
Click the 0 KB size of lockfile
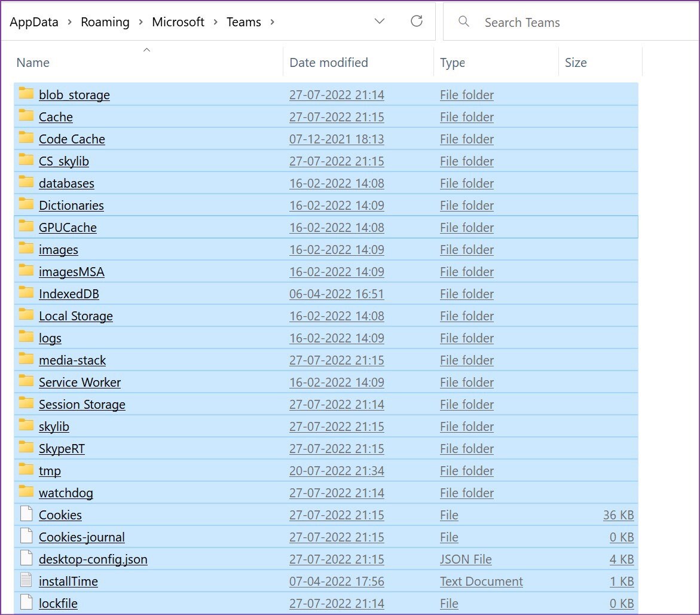point(622,604)
